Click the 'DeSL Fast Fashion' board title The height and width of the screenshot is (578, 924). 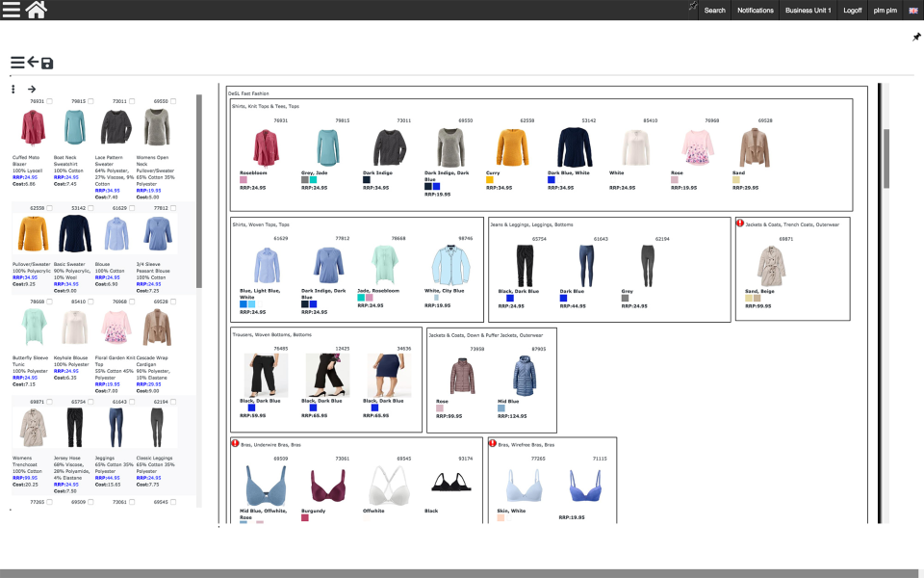click(x=248, y=93)
